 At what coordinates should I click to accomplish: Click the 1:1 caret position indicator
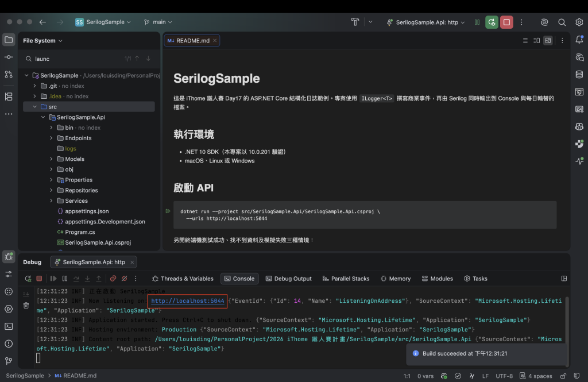click(x=407, y=376)
